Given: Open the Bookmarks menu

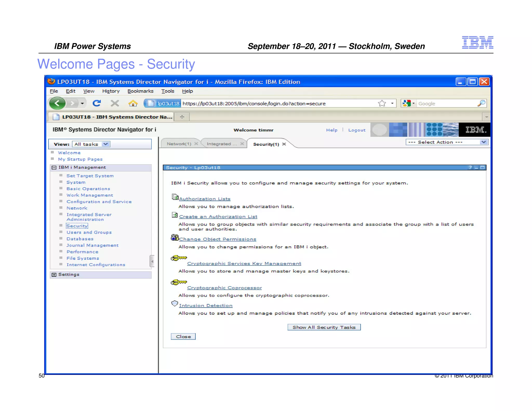Looking at the screenshot, I should click(x=140, y=91).
